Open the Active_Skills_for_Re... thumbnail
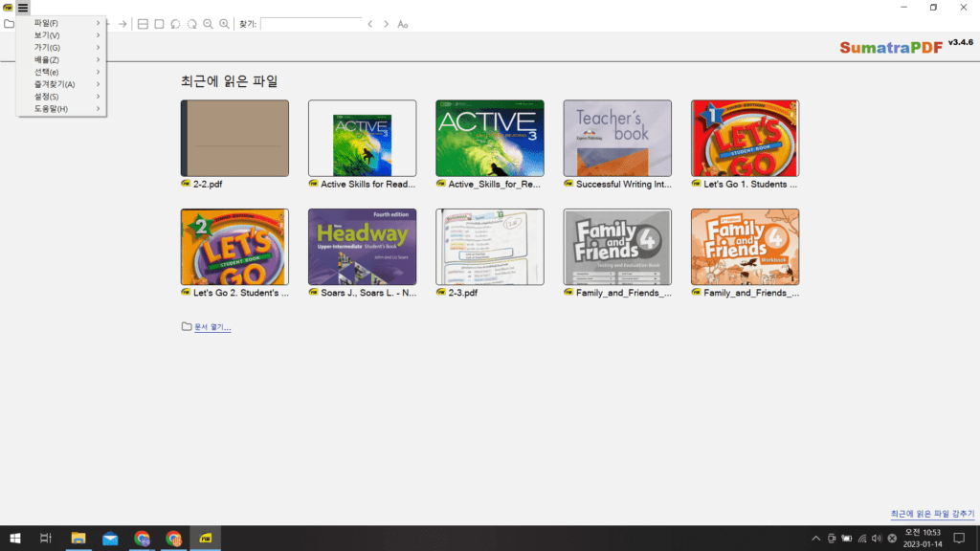980x551 pixels. [x=490, y=138]
